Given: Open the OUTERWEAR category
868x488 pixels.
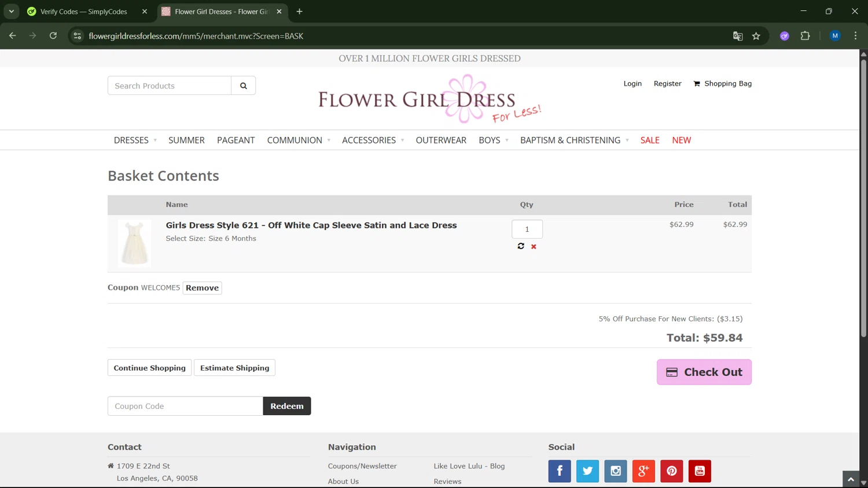Looking at the screenshot, I should 441,140.
